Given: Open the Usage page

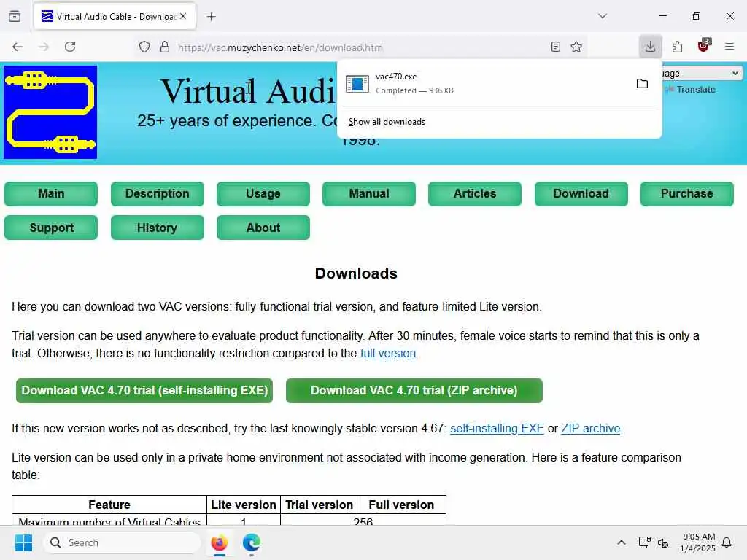Looking at the screenshot, I should click(x=263, y=194).
